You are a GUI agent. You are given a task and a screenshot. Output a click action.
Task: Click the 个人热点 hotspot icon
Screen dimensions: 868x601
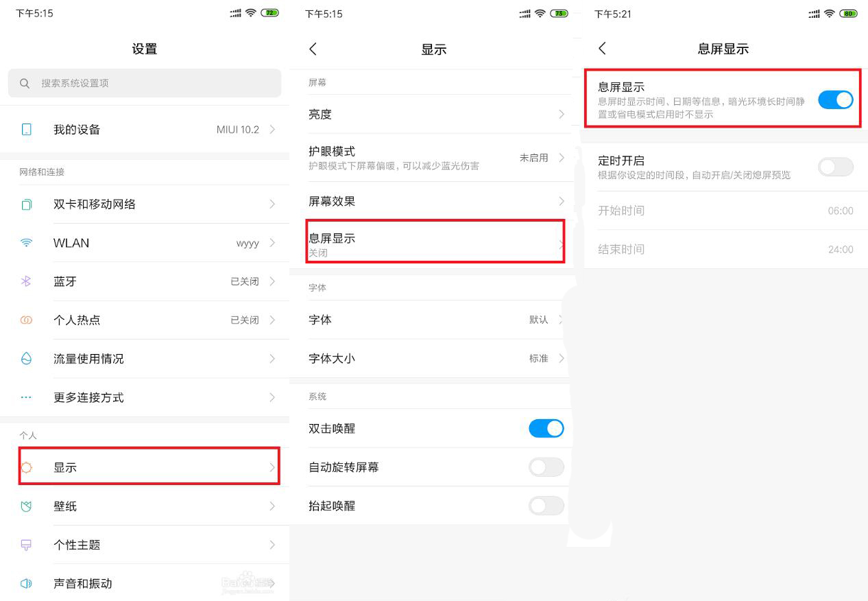[x=26, y=320]
